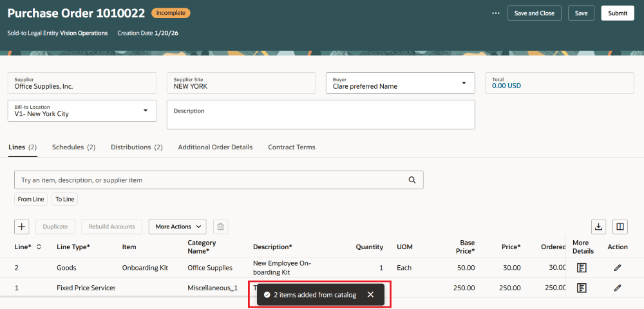Add a new line with plus icon
This screenshot has width=644, height=309.
[x=22, y=227]
